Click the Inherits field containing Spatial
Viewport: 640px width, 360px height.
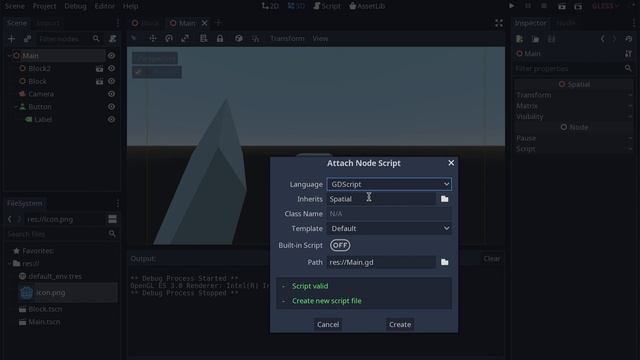point(381,199)
